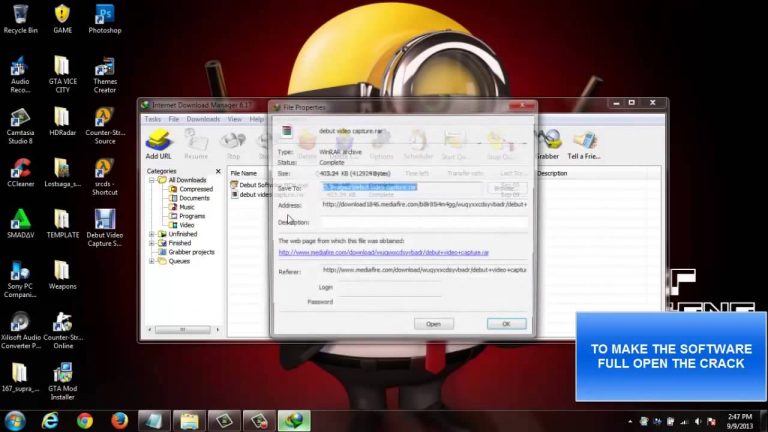Image resolution: width=768 pixels, height=432 pixels.
Task: Select the Weapons folder icon
Action: coord(62,275)
